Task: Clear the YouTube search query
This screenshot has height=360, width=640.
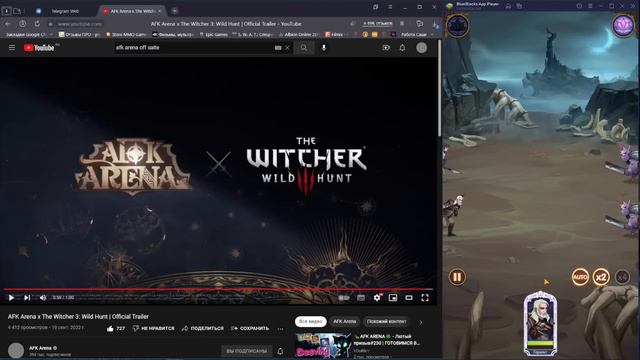Action: (x=287, y=48)
